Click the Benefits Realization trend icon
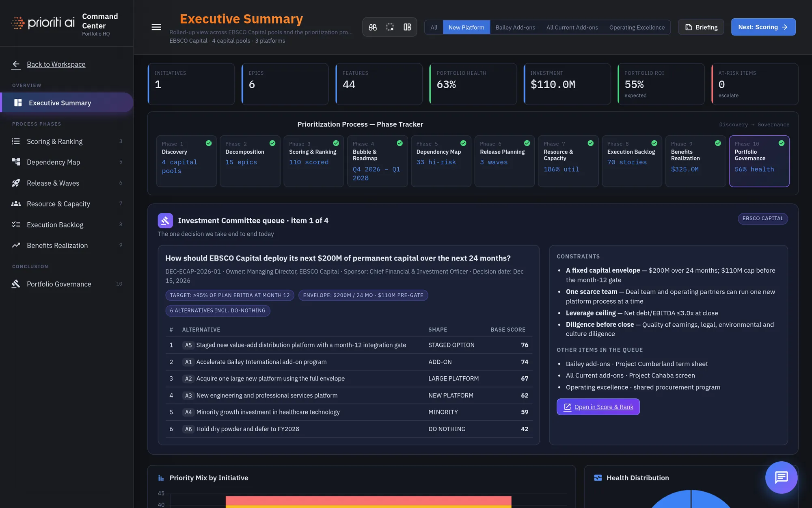812x508 pixels. 16,245
